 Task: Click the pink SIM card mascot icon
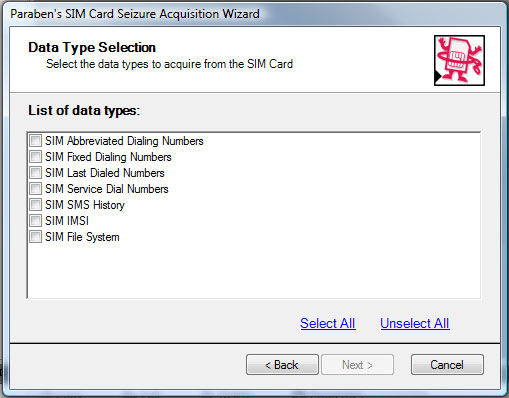coord(459,60)
